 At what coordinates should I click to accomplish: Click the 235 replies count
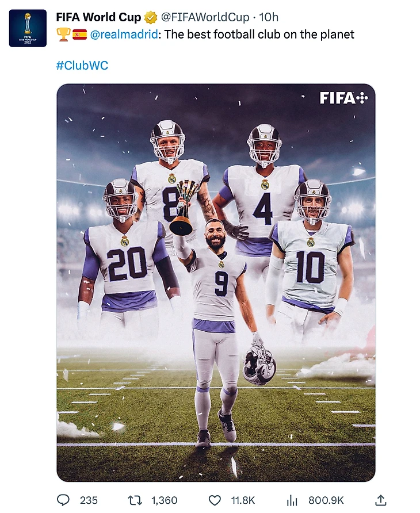[89, 500]
